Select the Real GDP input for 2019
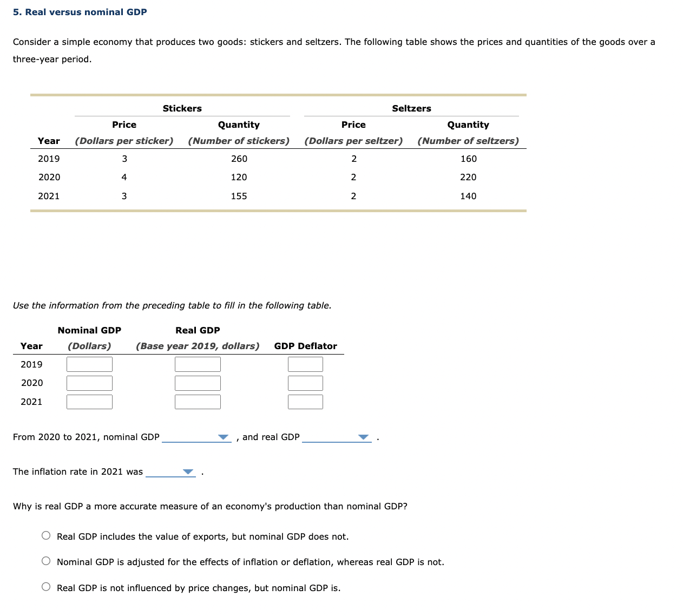The image size is (683, 616). (198, 364)
